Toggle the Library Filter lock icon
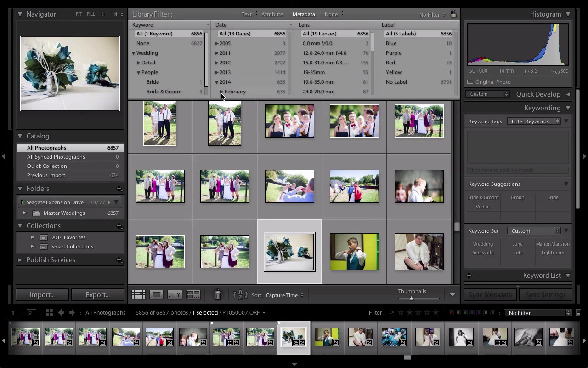The width and height of the screenshot is (588, 368). 453,14
